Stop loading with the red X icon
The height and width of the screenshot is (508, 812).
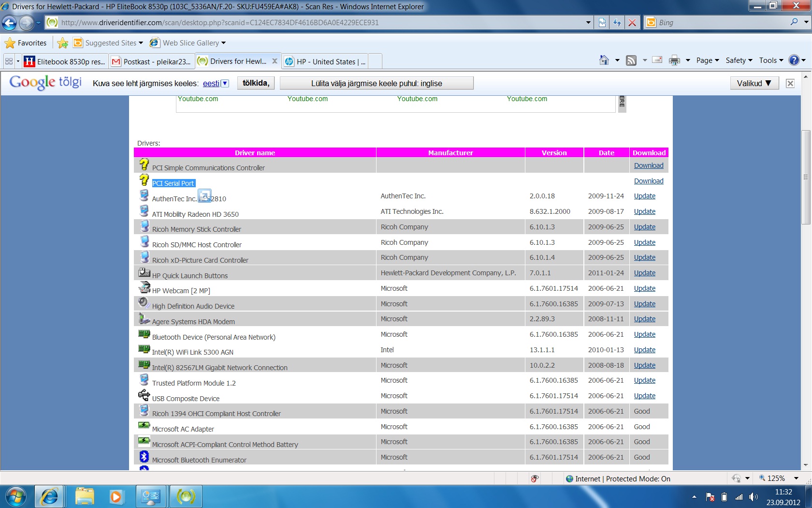tap(632, 23)
